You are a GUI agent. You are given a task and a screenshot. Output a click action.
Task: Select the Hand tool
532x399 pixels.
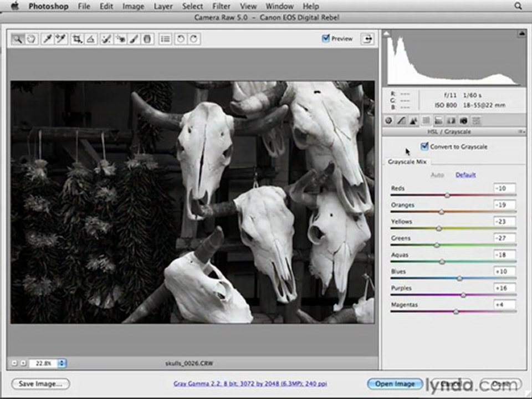[x=31, y=39]
